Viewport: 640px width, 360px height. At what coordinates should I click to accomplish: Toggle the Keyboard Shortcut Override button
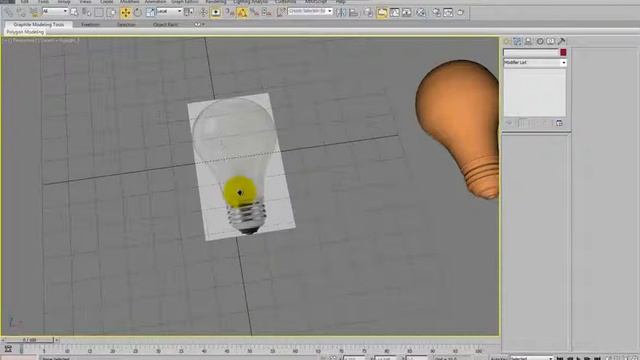[x=216, y=13]
